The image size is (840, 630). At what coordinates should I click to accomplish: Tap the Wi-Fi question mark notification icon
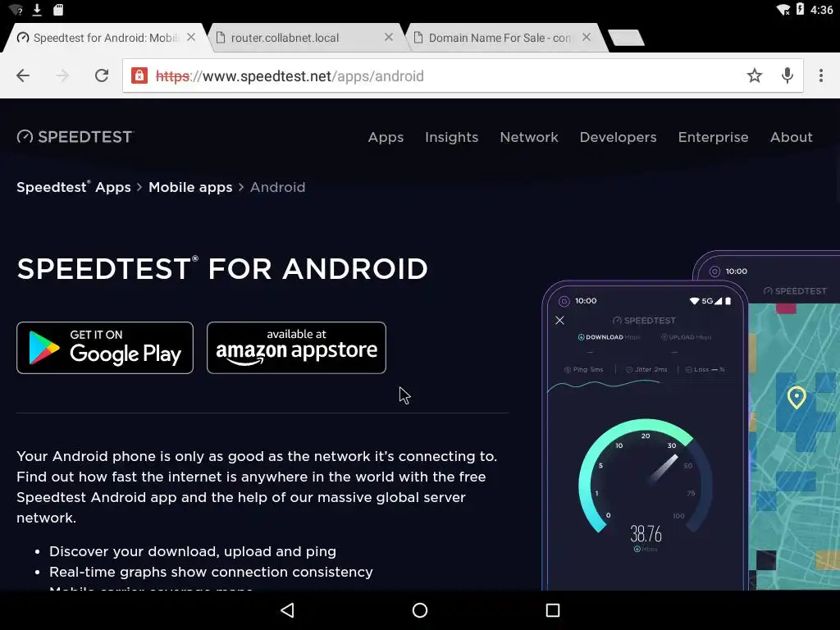tap(16, 10)
